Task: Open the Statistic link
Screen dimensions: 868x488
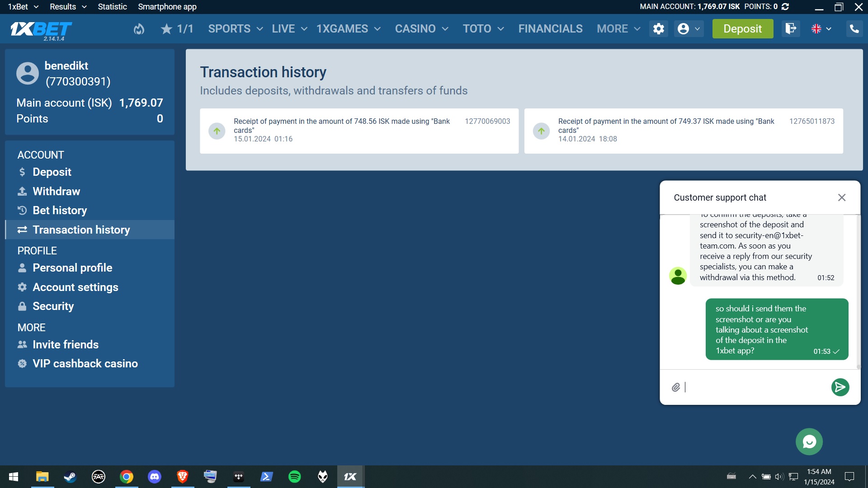Action: pos(112,7)
